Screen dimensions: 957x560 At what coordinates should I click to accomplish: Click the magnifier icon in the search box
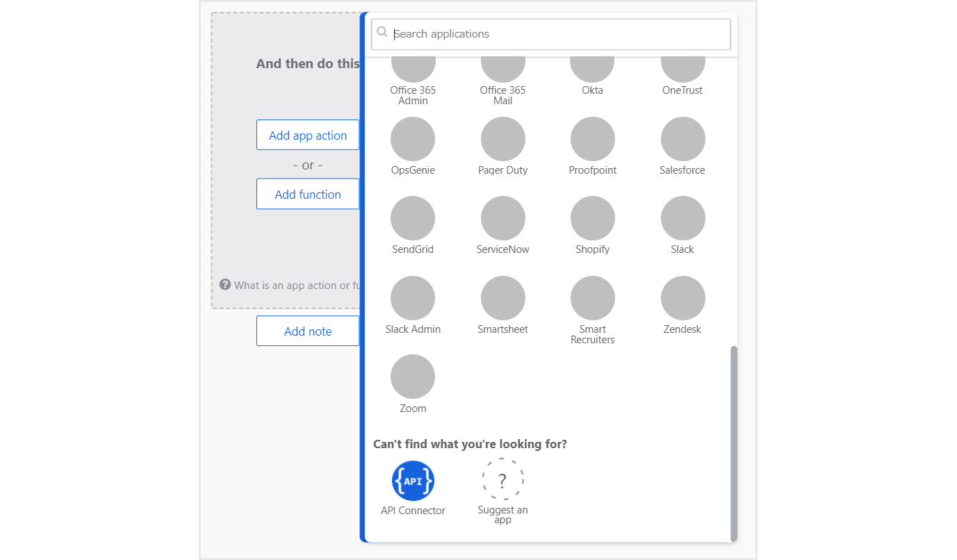pyautogui.click(x=382, y=32)
